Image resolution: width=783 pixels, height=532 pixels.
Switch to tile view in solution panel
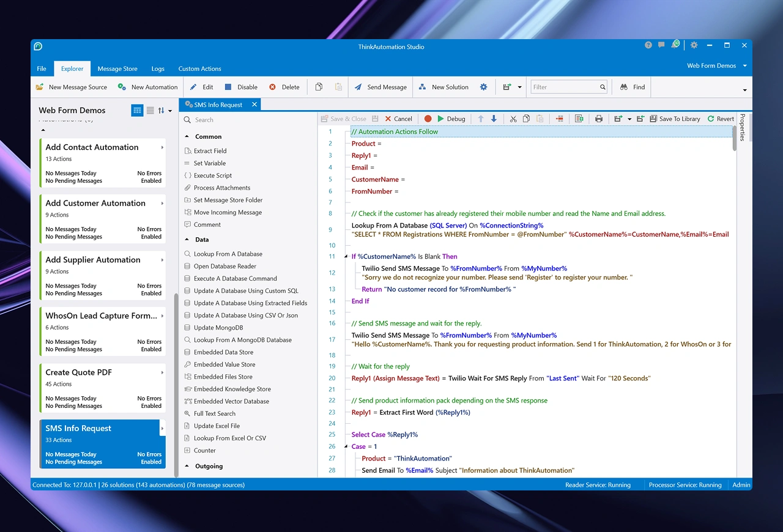tap(137, 110)
